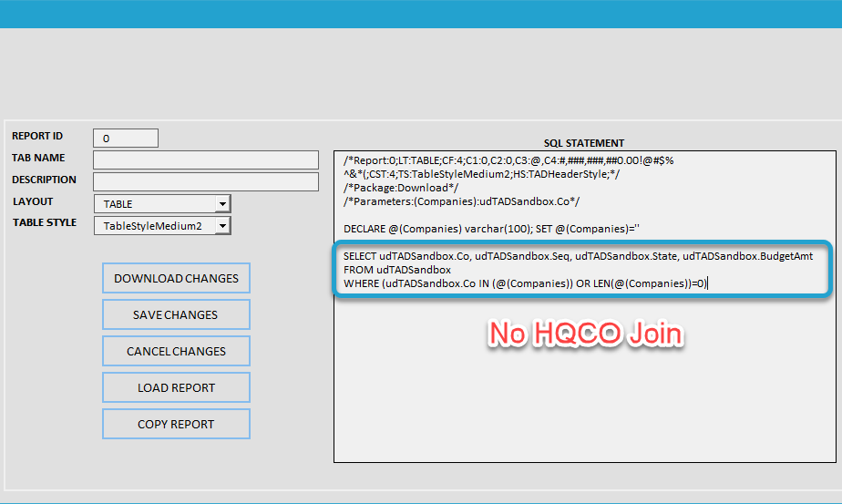The height and width of the screenshot is (504, 842).
Task: Click the LOAD REPORT button
Action: click(176, 387)
